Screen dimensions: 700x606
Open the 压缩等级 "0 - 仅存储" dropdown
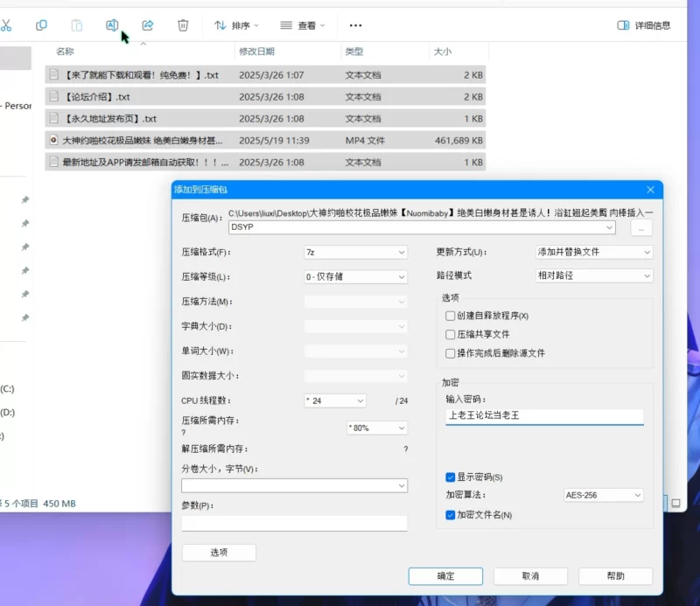[x=355, y=276]
